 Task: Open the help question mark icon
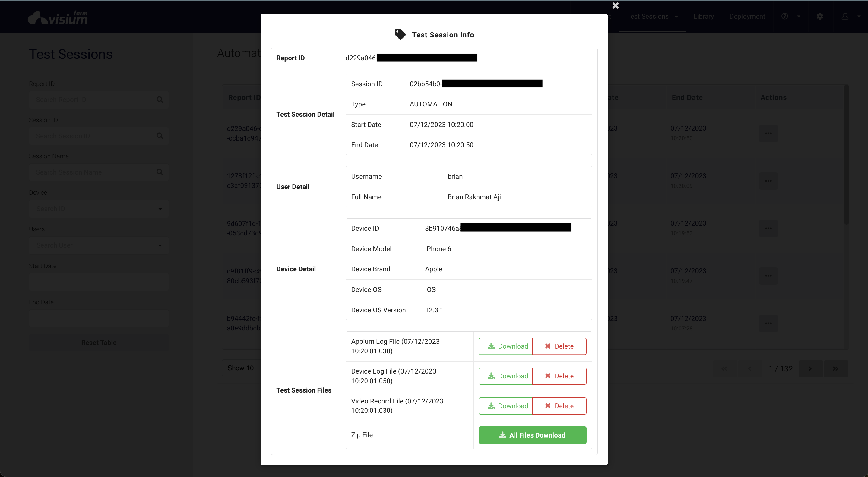pyautogui.click(x=784, y=16)
